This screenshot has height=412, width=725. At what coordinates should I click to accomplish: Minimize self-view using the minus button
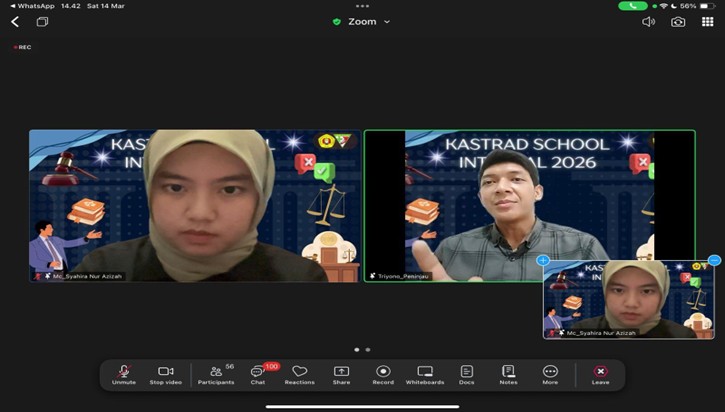tap(714, 260)
